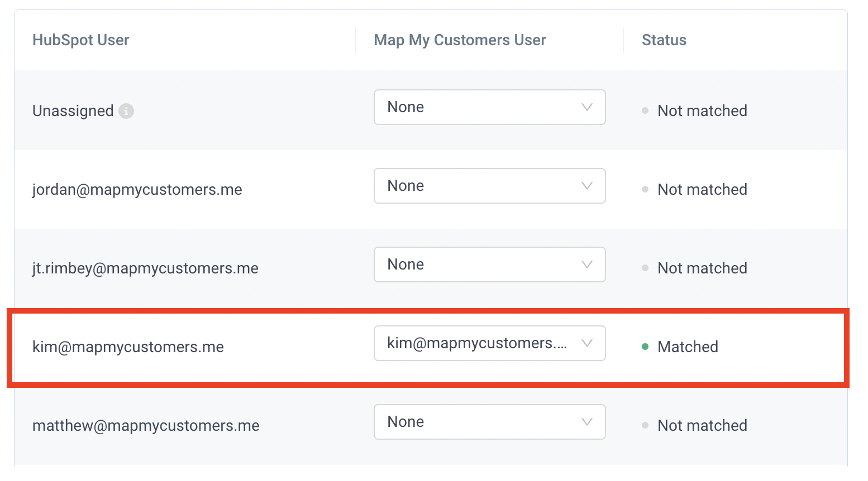The image size is (868, 481).
Task: Select jordan@mapmycustomers.me email text
Action: (137, 190)
